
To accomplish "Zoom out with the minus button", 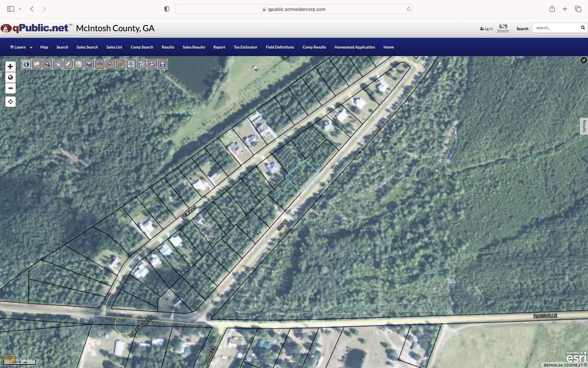I will point(10,88).
